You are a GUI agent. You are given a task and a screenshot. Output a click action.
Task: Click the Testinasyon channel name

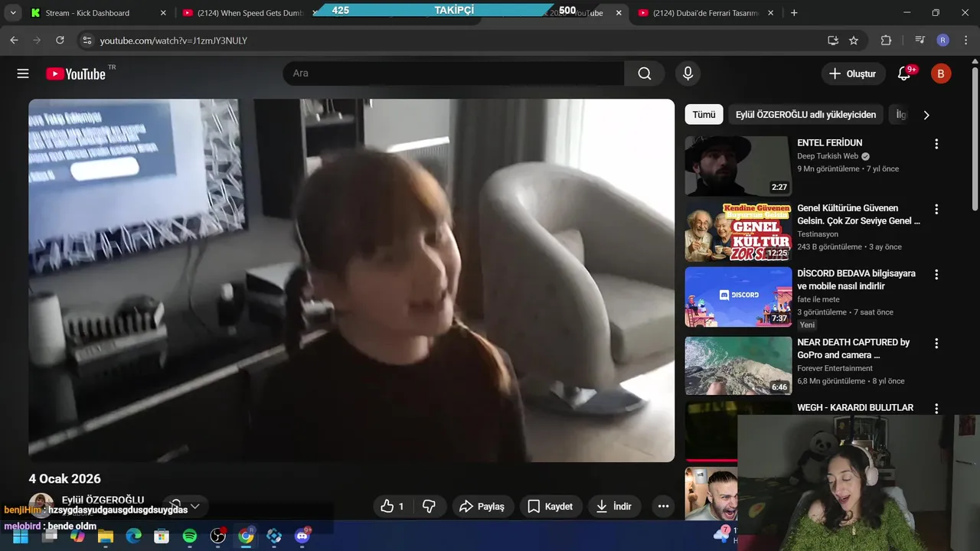(x=818, y=234)
